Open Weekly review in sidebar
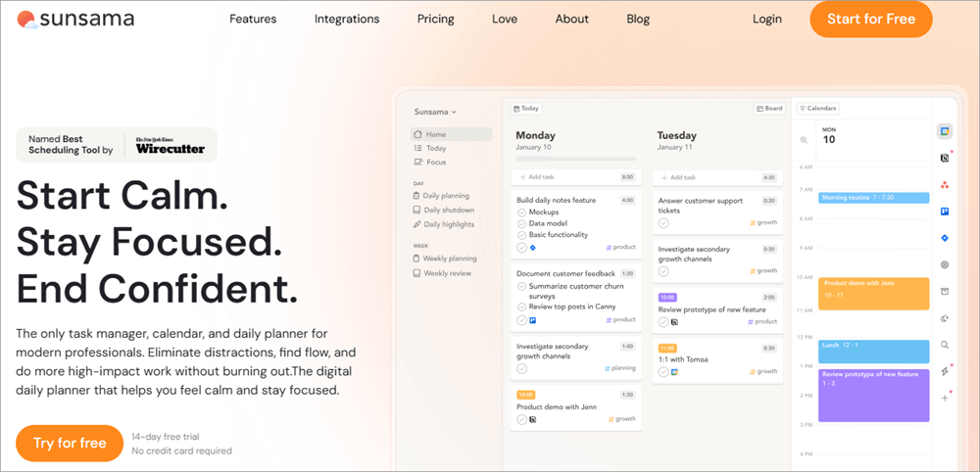Screen dimensions: 980x473 pos(443,273)
